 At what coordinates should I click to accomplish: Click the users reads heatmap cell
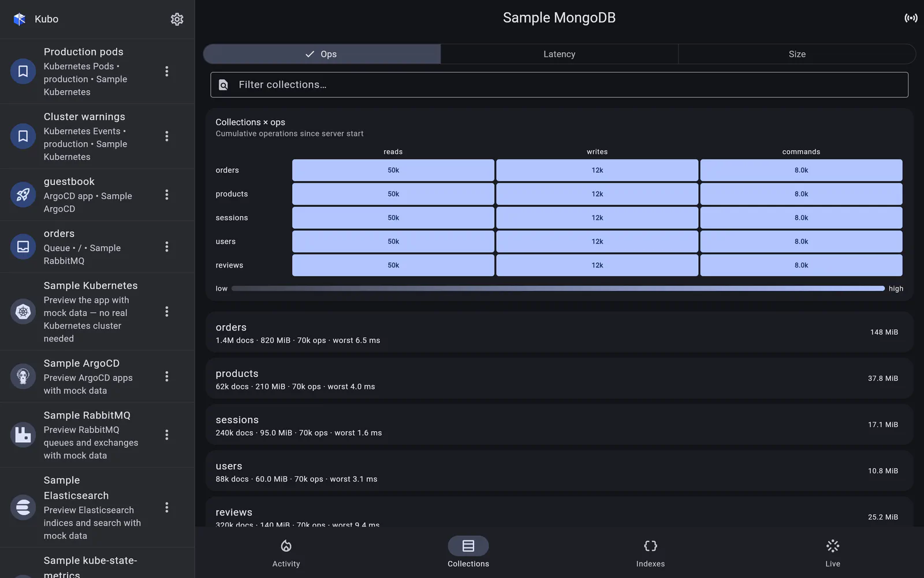pos(393,242)
